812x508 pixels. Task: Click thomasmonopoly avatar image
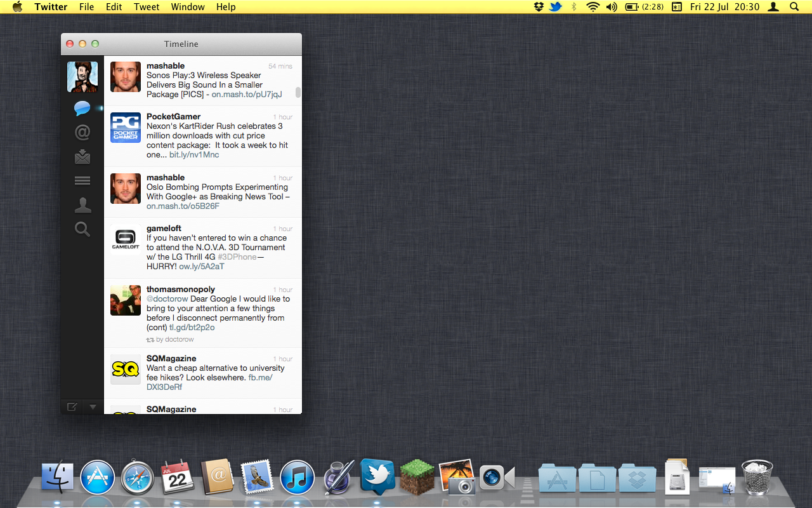click(126, 300)
